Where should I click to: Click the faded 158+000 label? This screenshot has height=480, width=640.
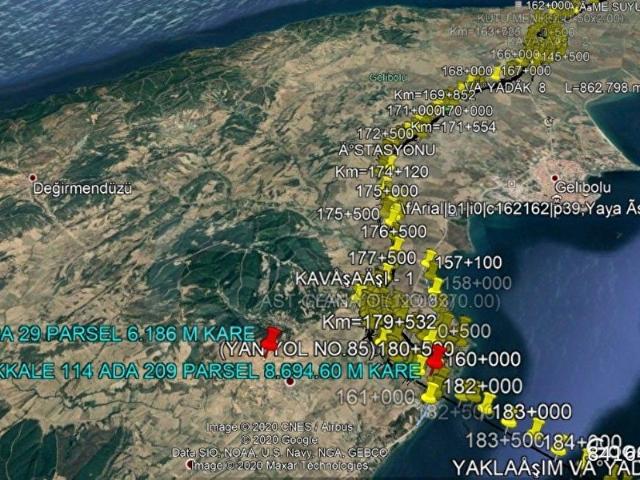(478, 283)
